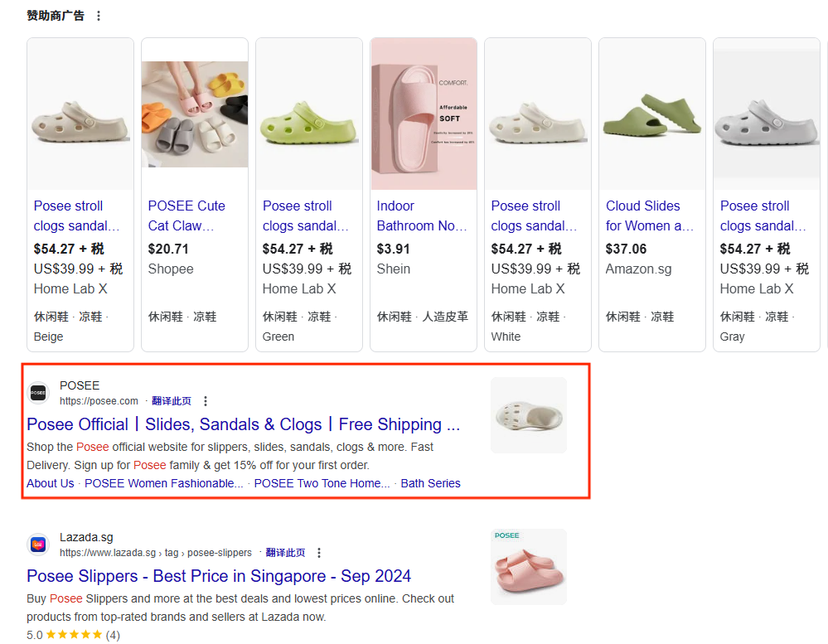Click the Lazada.sg site favicon

(x=38, y=545)
